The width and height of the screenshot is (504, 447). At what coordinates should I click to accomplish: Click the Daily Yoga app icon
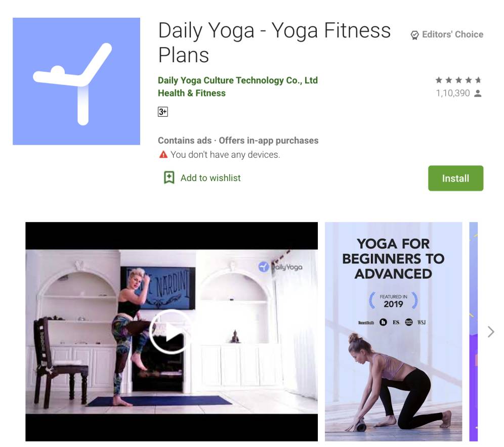click(76, 81)
